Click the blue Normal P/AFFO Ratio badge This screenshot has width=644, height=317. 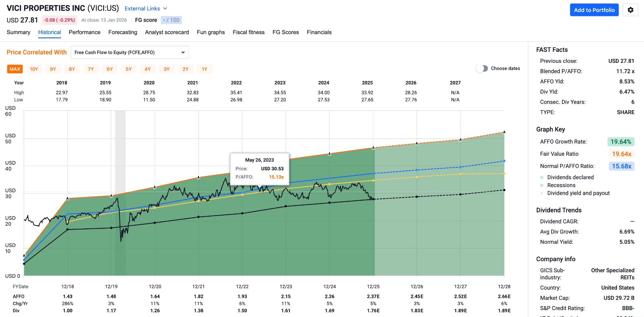click(x=621, y=166)
